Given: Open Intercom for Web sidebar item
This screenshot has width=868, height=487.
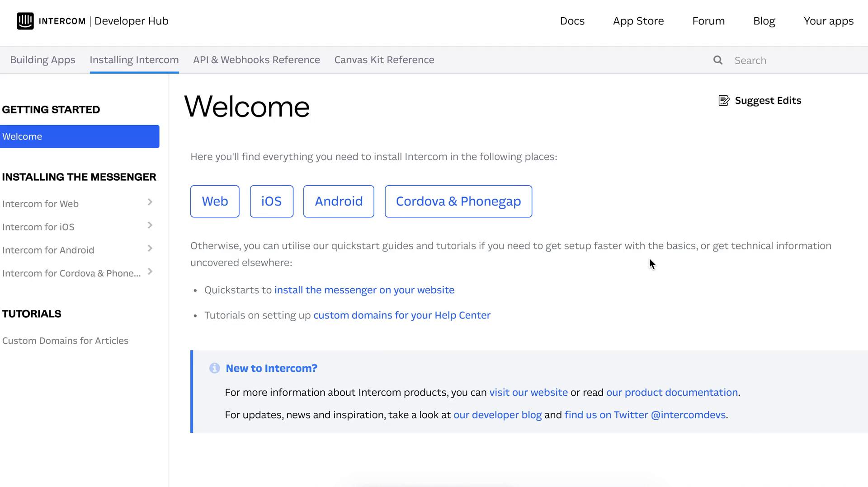Looking at the screenshot, I should pyautogui.click(x=40, y=204).
